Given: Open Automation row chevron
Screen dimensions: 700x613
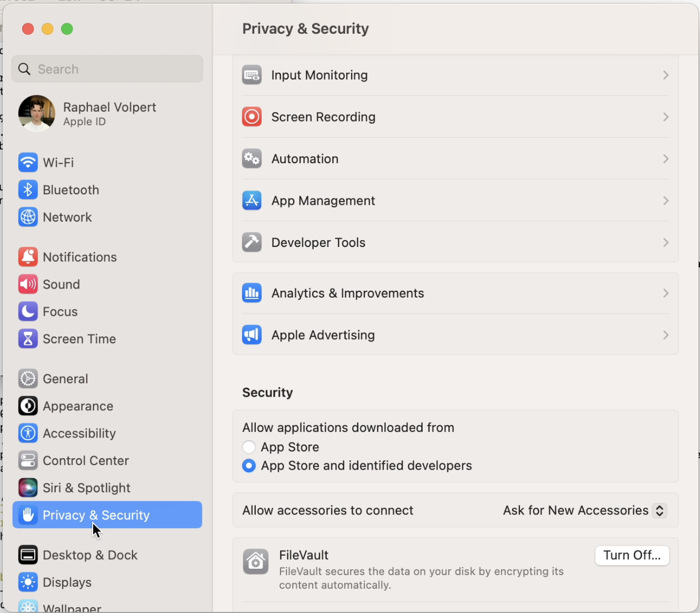Looking at the screenshot, I should 666,159.
